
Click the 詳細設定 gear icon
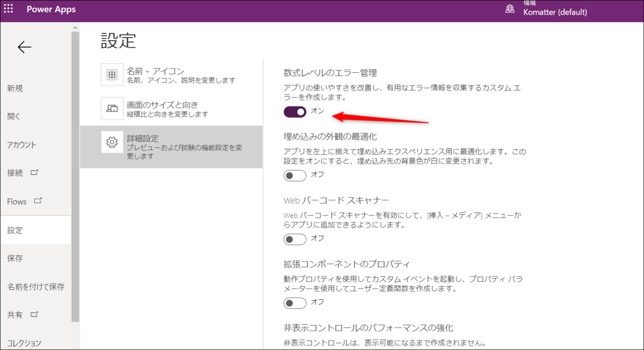point(112,142)
